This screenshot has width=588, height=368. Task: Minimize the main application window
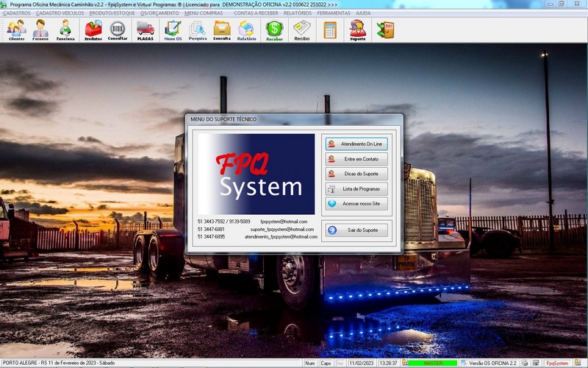[551, 4]
